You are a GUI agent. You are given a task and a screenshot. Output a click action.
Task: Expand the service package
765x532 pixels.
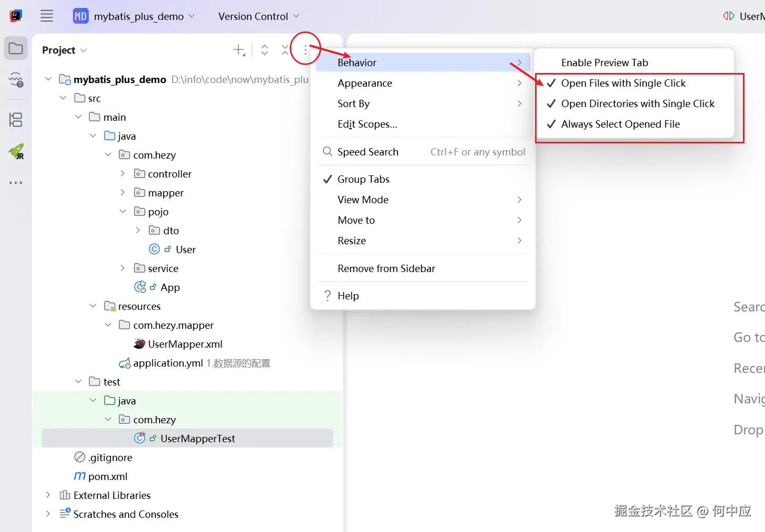pos(123,268)
